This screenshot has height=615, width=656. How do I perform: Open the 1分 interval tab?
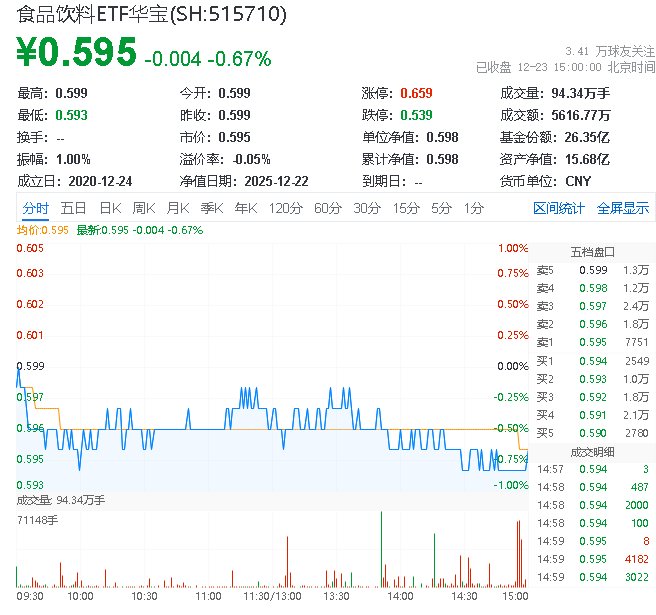tap(473, 208)
